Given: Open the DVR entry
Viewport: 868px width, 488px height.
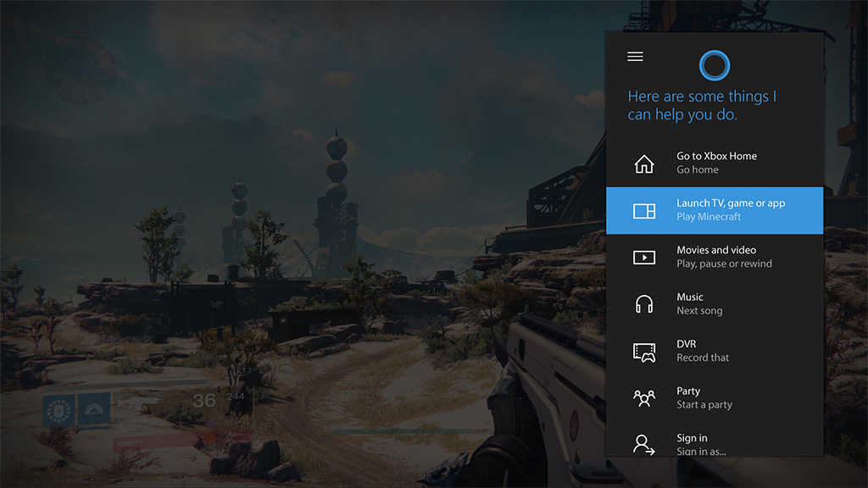Looking at the screenshot, I should 714,352.
